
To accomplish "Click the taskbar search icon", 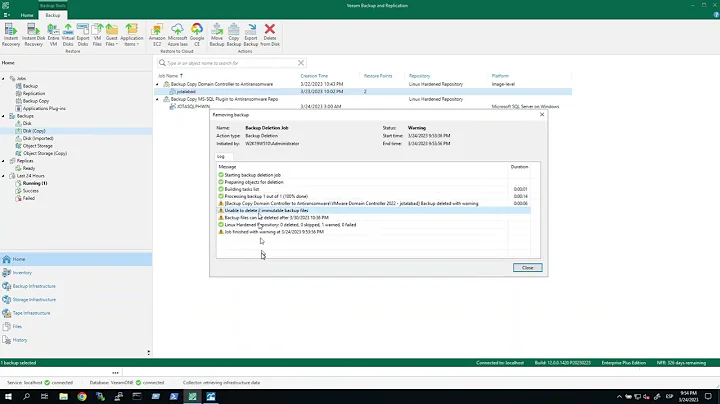I will coord(27,396).
